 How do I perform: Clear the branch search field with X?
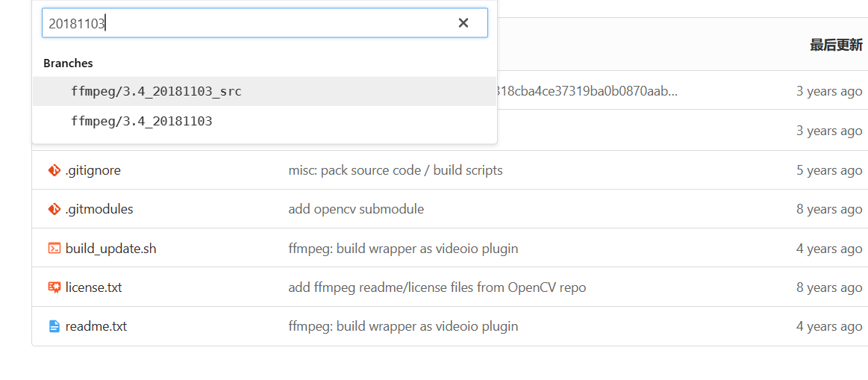pyautogui.click(x=463, y=23)
